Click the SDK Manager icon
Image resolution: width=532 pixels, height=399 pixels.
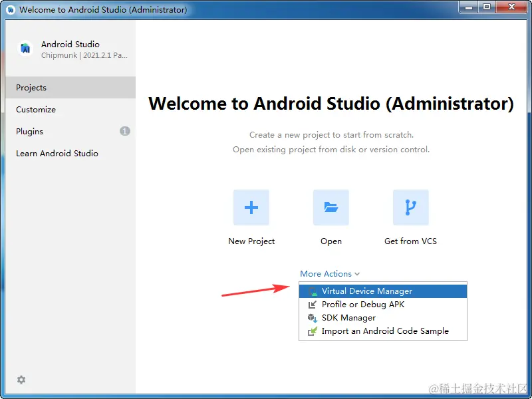pos(312,318)
